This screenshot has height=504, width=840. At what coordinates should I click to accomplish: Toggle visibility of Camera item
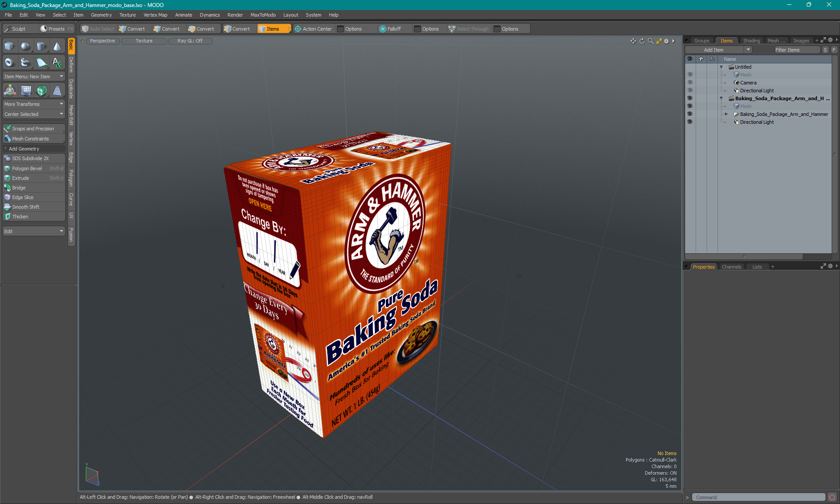[x=690, y=83]
